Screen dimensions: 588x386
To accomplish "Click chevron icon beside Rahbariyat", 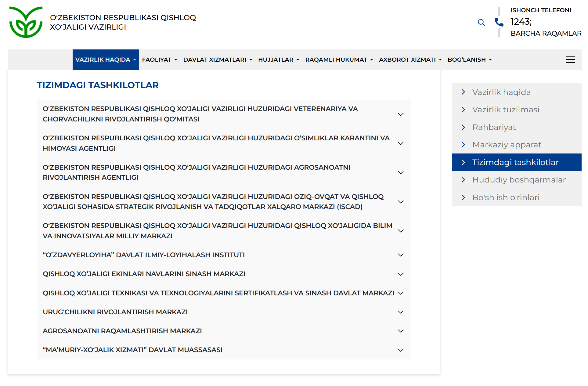I will (x=463, y=127).
